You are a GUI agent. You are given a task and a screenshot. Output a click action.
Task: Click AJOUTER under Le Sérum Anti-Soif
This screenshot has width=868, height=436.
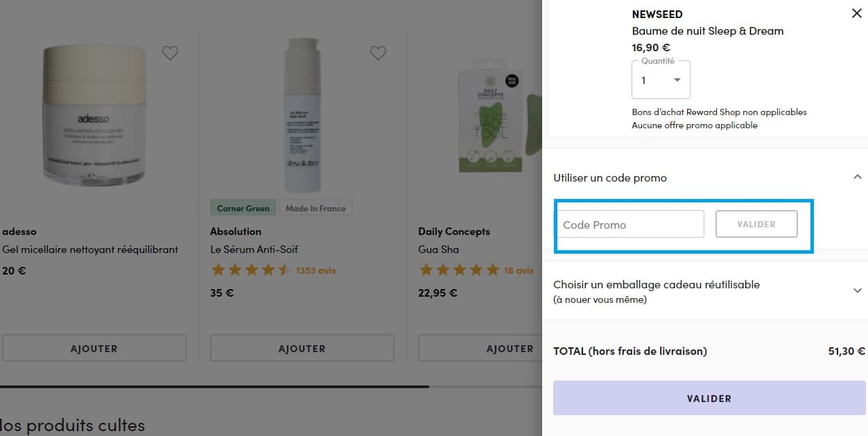[302, 348]
